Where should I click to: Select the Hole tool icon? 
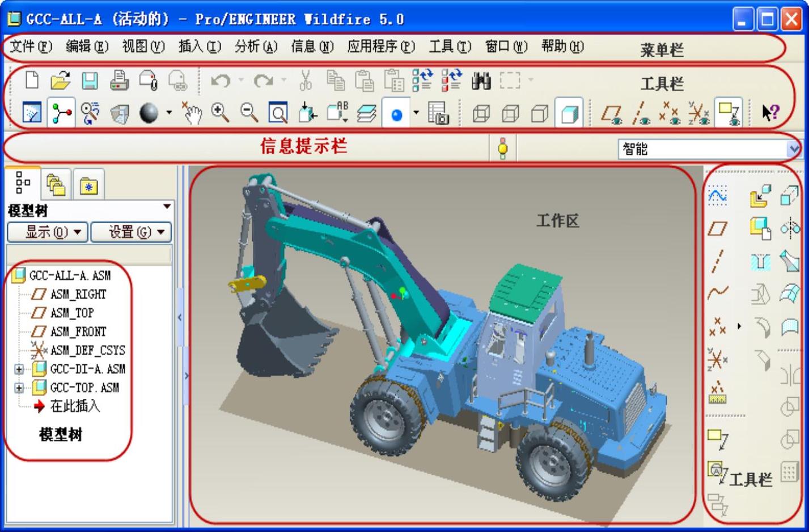(x=760, y=261)
